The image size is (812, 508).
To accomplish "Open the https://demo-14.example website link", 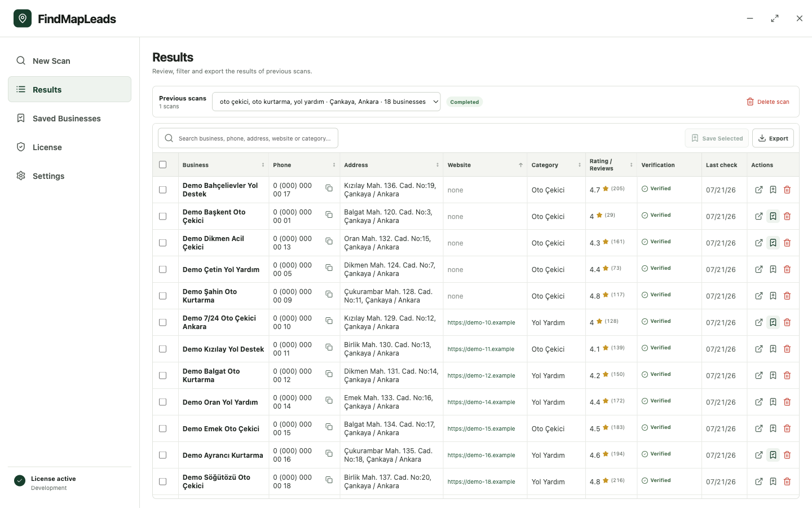I will pos(481,402).
